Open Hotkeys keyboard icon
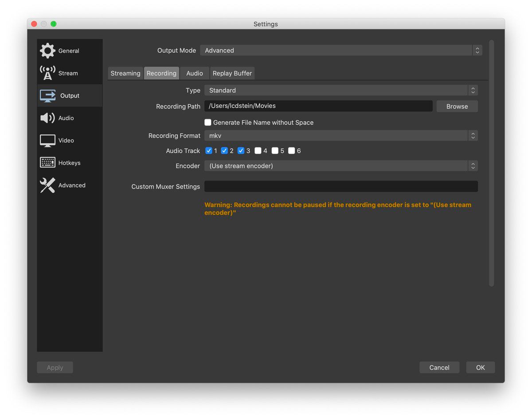 [47, 163]
